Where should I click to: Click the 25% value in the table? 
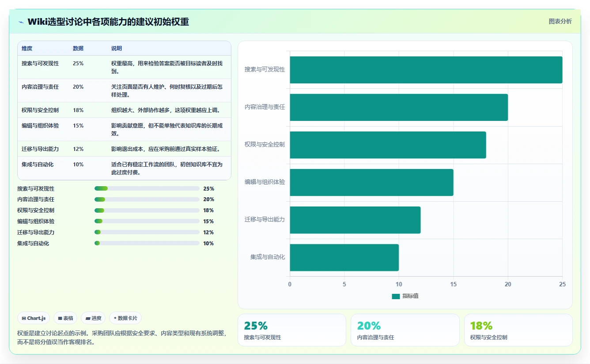[x=78, y=64]
